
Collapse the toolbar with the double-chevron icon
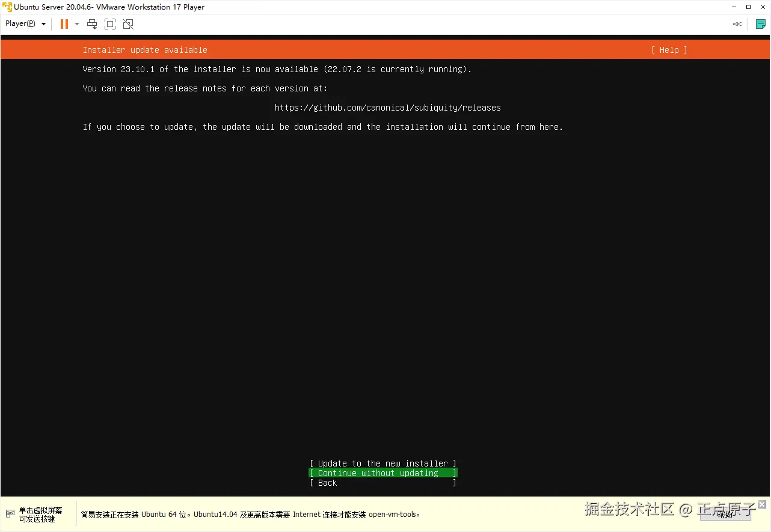pos(737,24)
